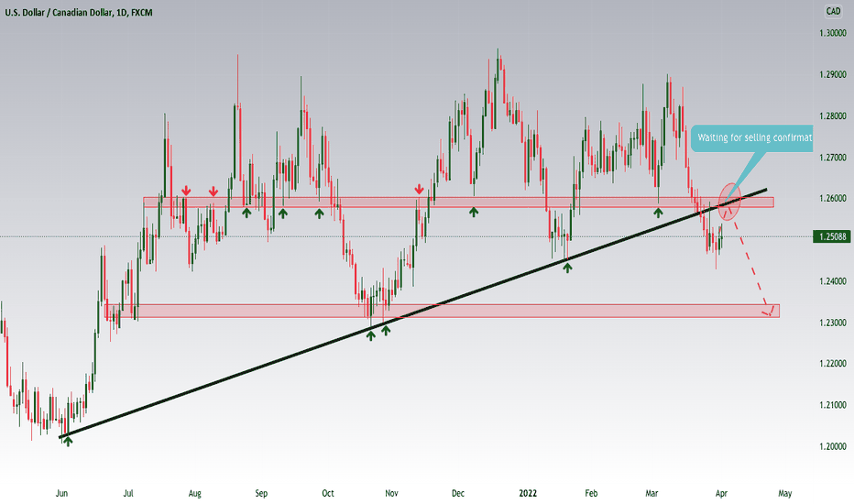Image resolution: width=854 pixels, height=504 pixels.
Task: Click the Apr label on time axis
Action: tap(721, 493)
